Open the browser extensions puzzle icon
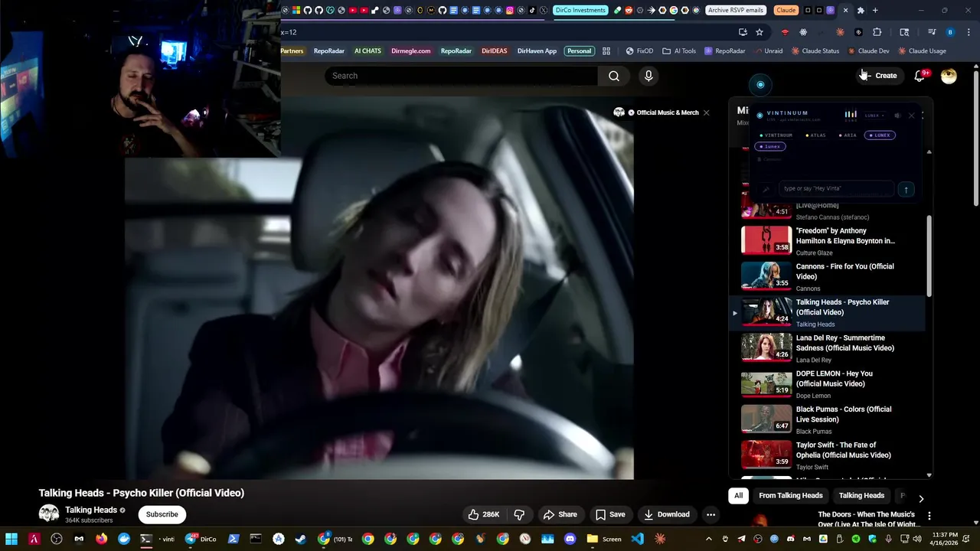The width and height of the screenshot is (980, 551). click(x=877, y=32)
